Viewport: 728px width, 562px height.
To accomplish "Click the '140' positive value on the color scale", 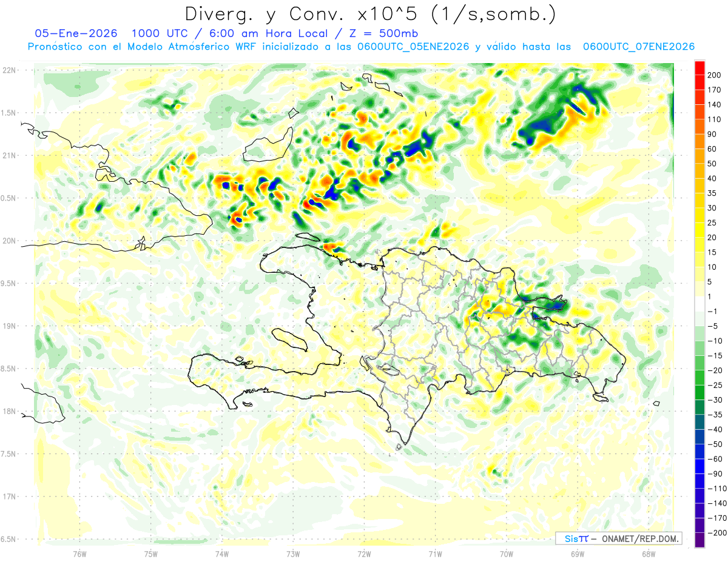I will [715, 105].
